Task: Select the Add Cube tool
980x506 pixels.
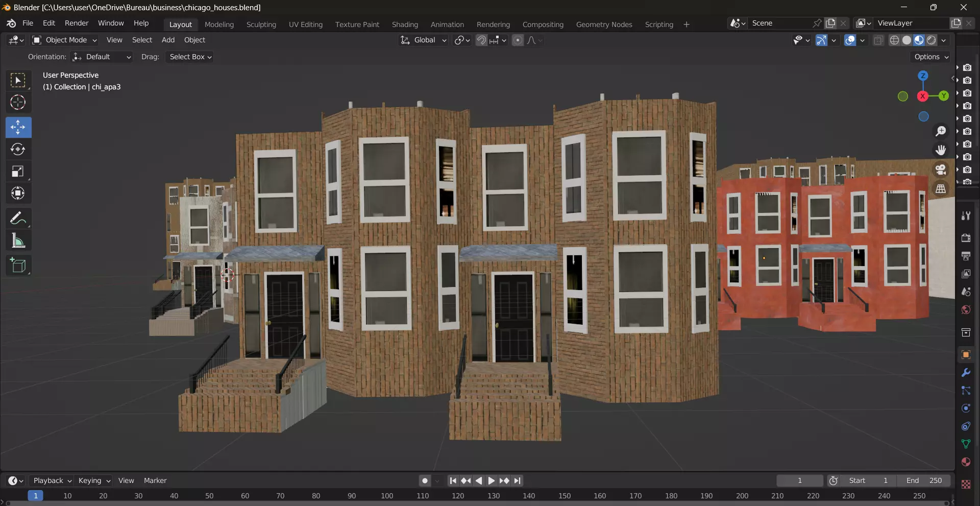Action: click(x=18, y=266)
